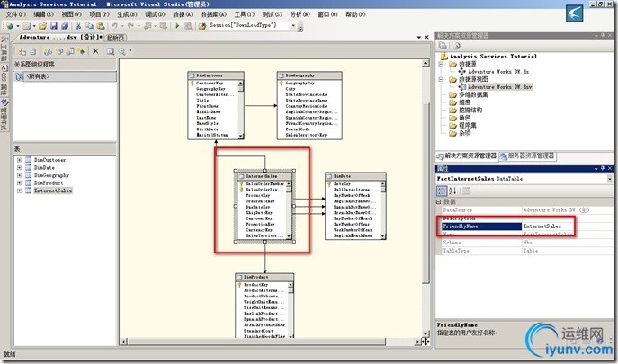Select the 维度 folder
Screen dimensions: 618x364
point(465,102)
